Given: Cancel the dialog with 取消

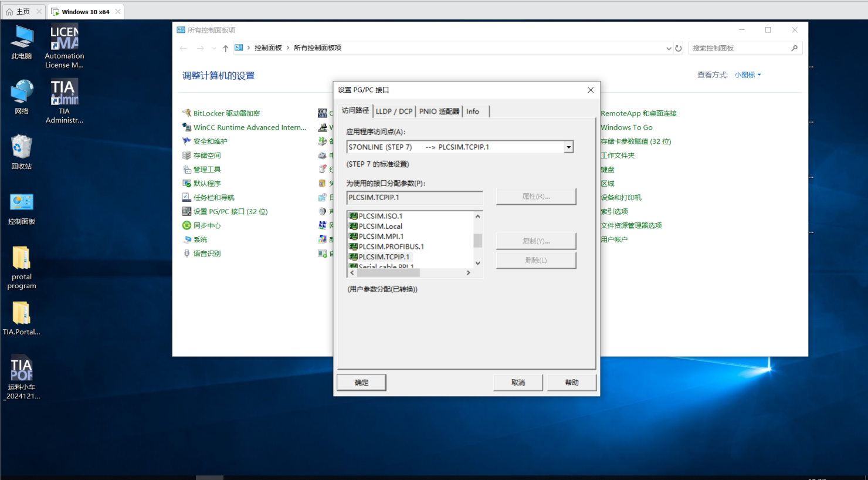Looking at the screenshot, I should tap(518, 383).
